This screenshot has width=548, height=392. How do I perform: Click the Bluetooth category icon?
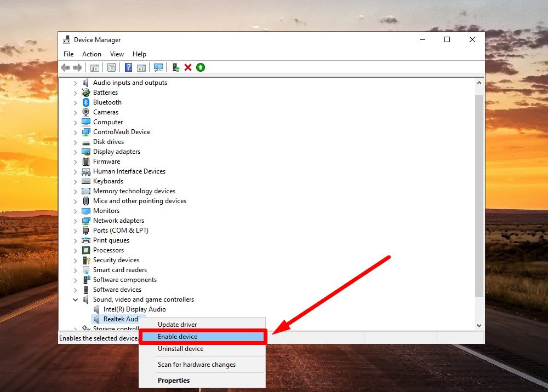click(86, 102)
